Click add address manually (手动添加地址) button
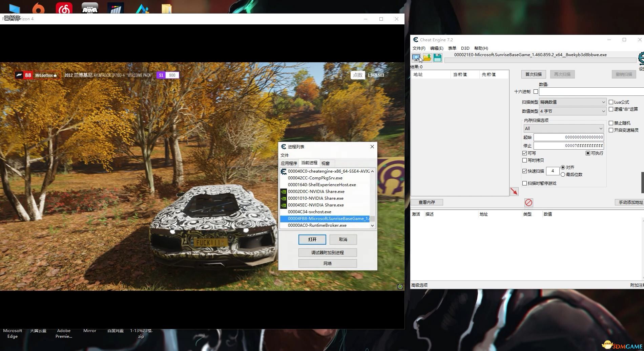 point(629,202)
